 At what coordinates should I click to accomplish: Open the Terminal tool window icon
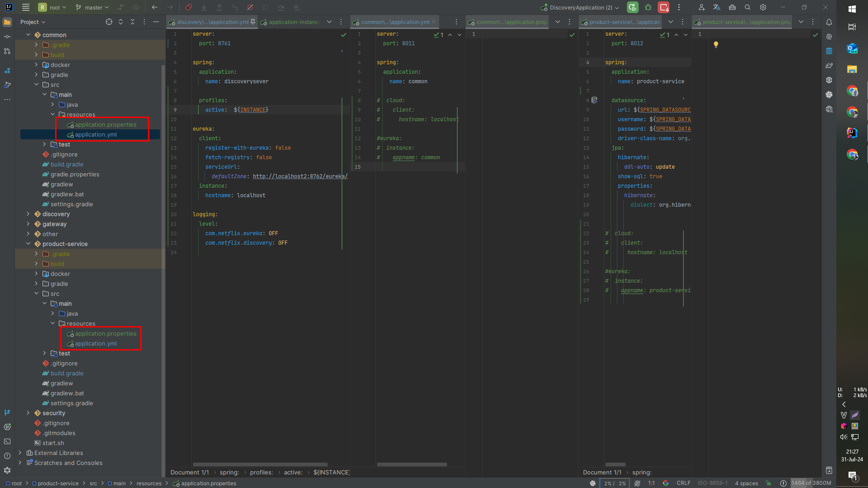[x=7, y=441]
